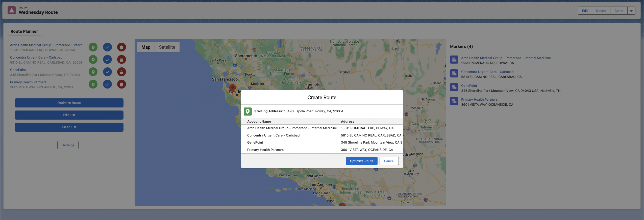Open Primary Health Partners link in left list
The height and width of the screenshot is (220, 644).
[28, 82]
